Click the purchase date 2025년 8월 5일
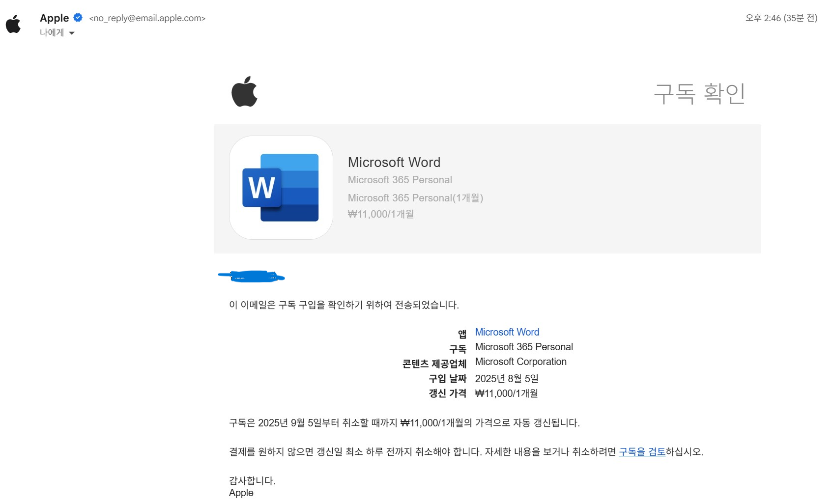This screenshot has width=833, height=504. [507, 378]
